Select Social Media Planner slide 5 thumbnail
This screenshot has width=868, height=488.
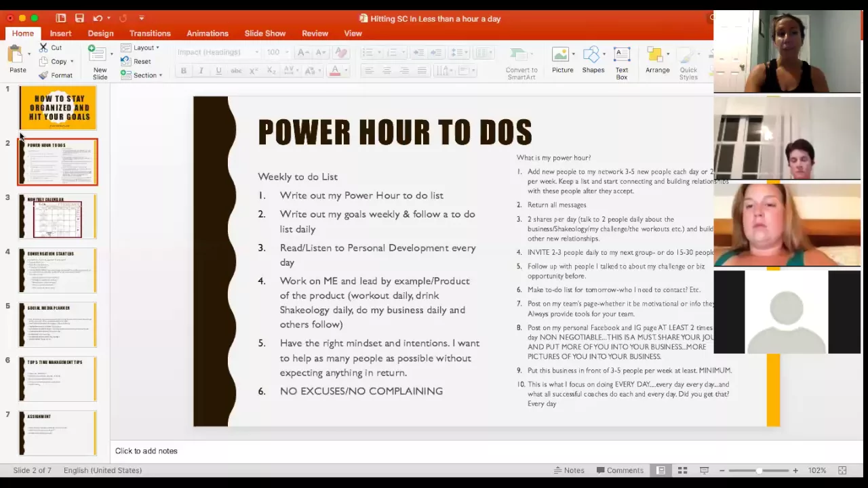coord(58,325)
